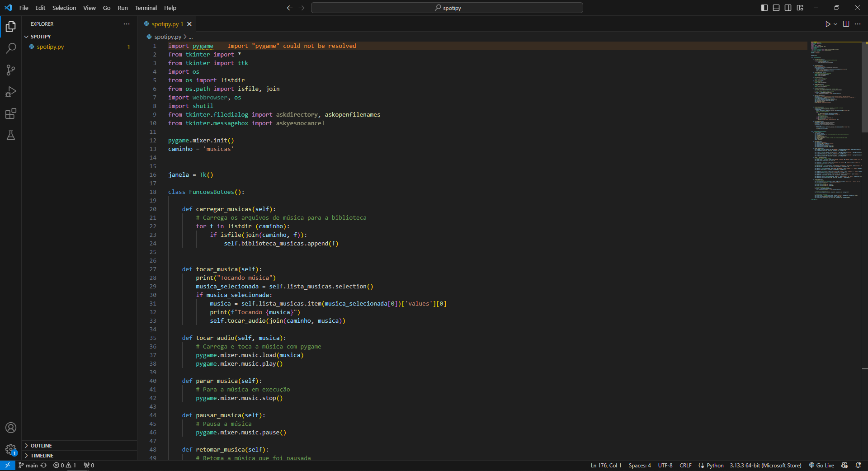Open the Extensions view

pyautogui.click(x=11, y=113)
